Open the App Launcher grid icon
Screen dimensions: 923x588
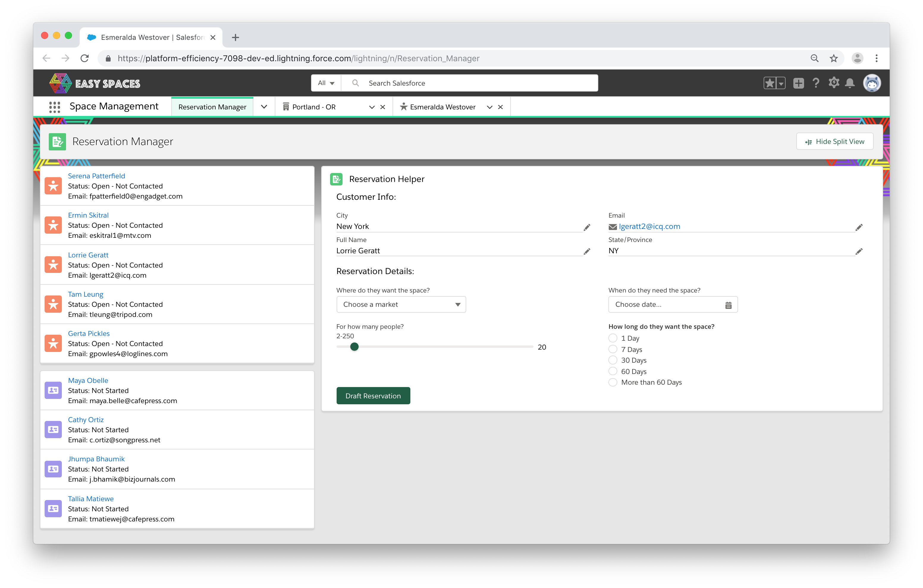[x=54, y=107]
